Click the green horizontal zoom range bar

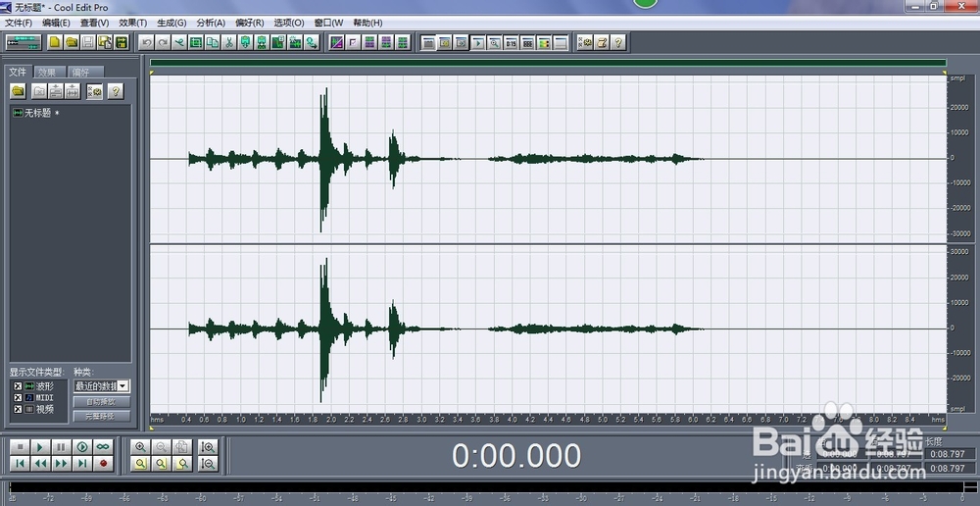[548, 63]
